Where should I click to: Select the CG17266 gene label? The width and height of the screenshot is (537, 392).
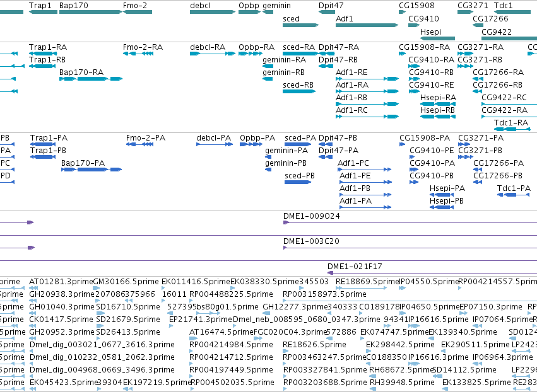pos(490,19)
